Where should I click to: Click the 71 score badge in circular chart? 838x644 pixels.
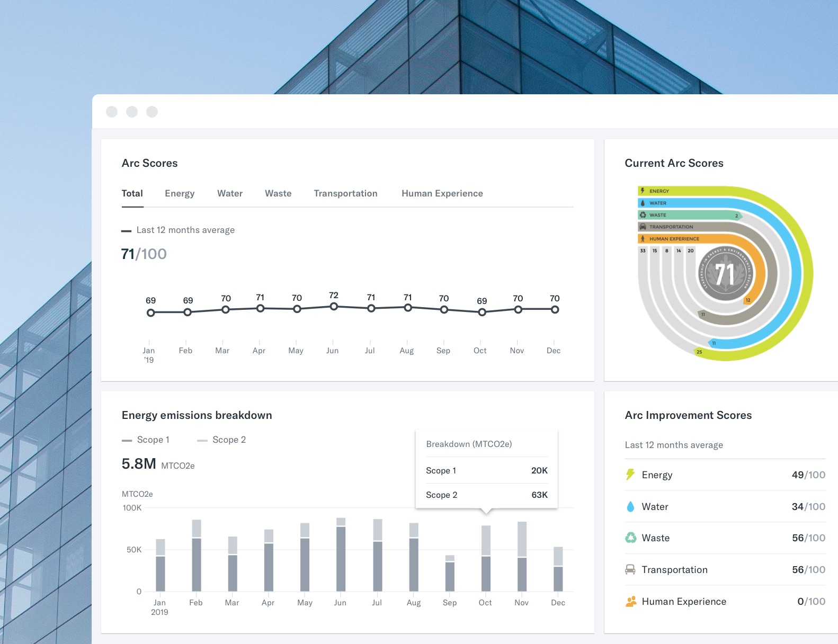pos(725,275)
